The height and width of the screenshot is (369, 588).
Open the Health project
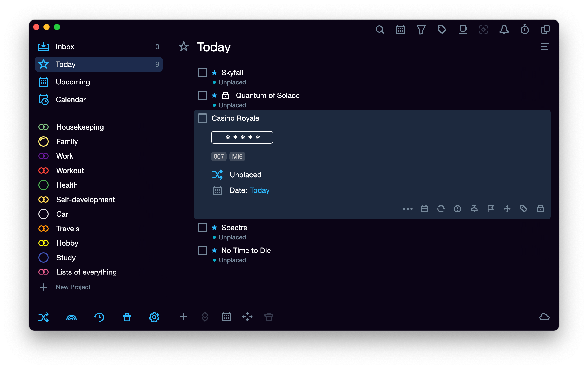pyautogui.click(x=99, y=185)
